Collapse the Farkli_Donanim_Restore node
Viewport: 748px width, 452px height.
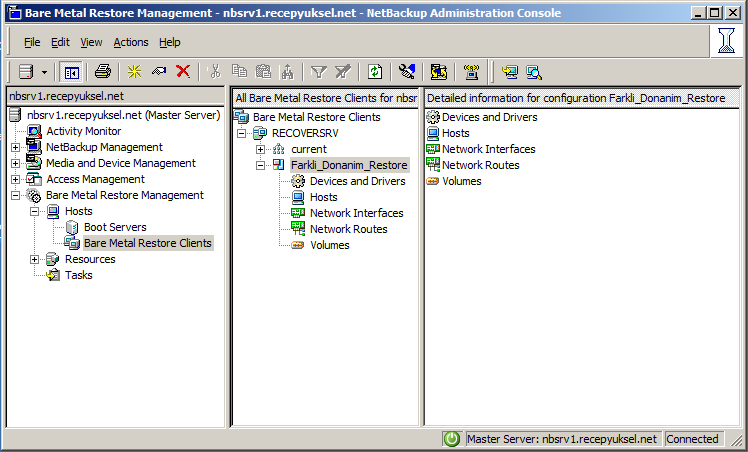click(x=260, y=165)
